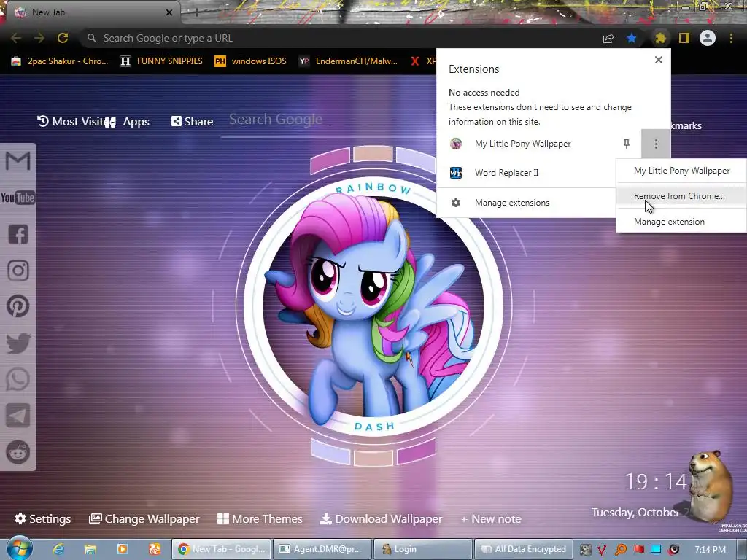Switch to the Login taskbar window
The image size is (747, 560).
[x=422, y=549]
